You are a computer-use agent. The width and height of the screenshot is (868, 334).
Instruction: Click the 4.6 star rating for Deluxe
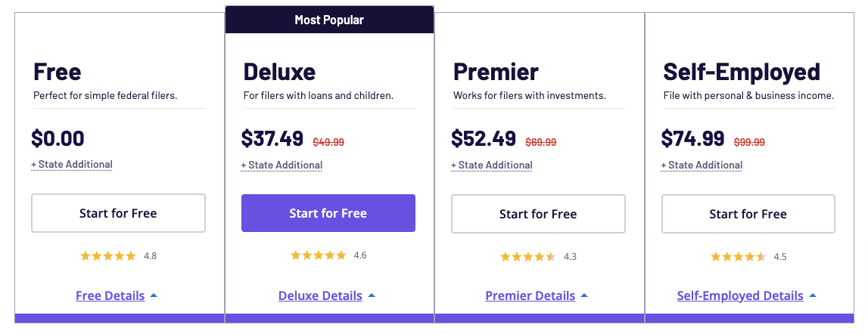pos(328,255)
